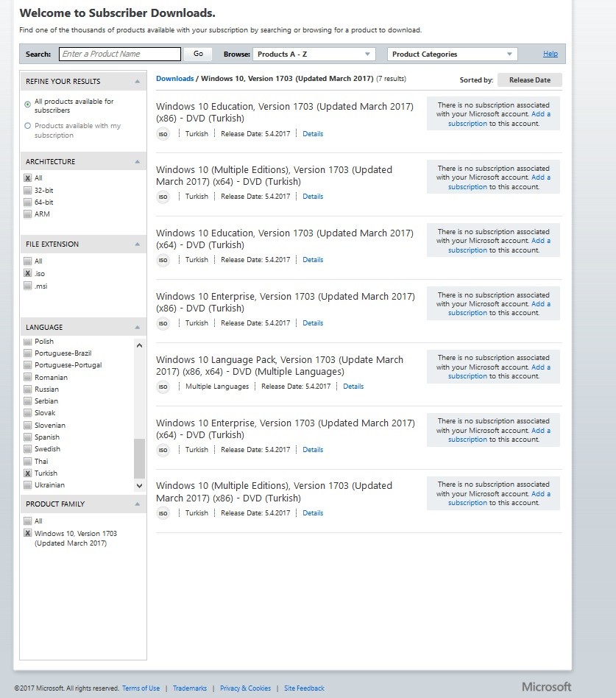Screen dimensions: 616x698
Task: Click the Microsoft logo in footer
Action: click(546, 687)
